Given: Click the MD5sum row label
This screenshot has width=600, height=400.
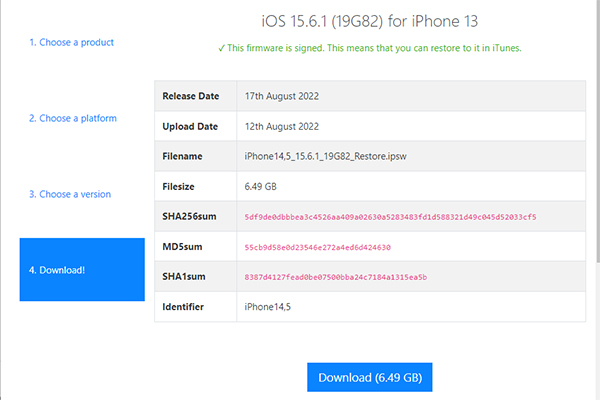Looking at the screenshot, I should coord(182,247).
